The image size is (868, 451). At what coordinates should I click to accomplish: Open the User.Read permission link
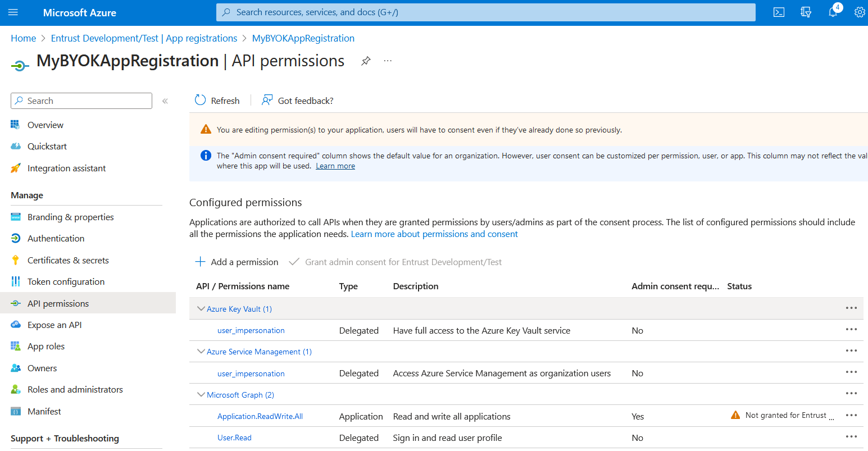[234, 438]
